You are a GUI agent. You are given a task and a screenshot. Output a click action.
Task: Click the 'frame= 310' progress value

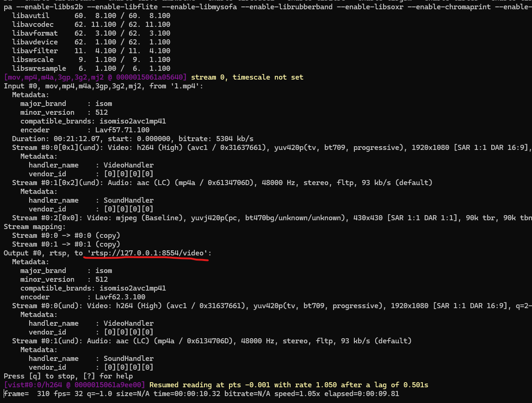coord(26,394)
